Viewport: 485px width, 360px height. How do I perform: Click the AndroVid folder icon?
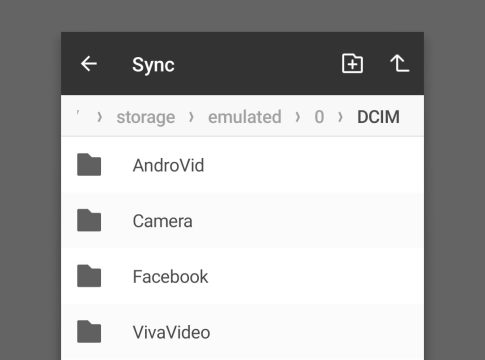click(89, 165)
